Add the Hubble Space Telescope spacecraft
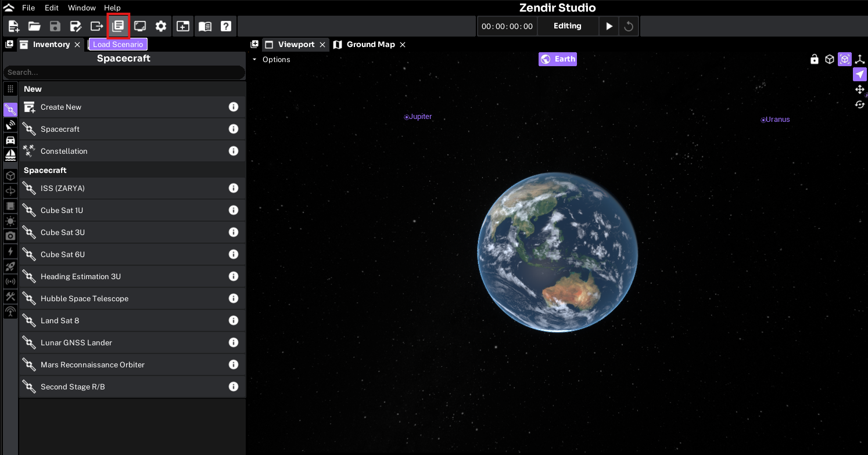Screen dimensions: 868x455 point(84,298)
